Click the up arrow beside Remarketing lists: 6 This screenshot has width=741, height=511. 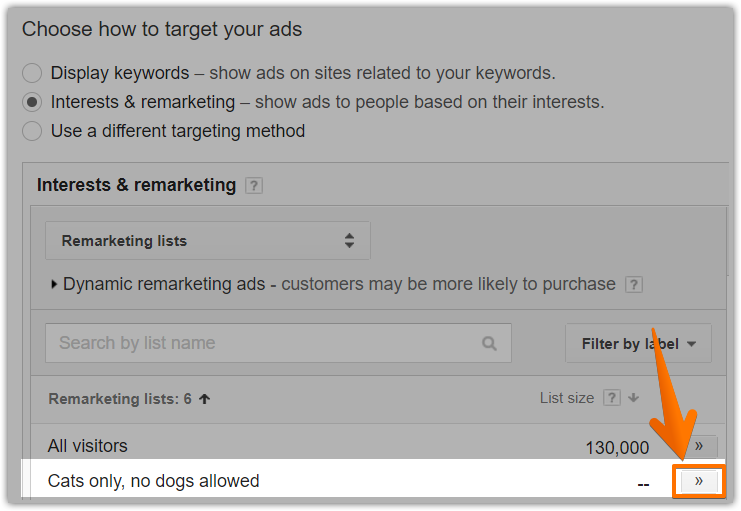click(x=205, y=399)
